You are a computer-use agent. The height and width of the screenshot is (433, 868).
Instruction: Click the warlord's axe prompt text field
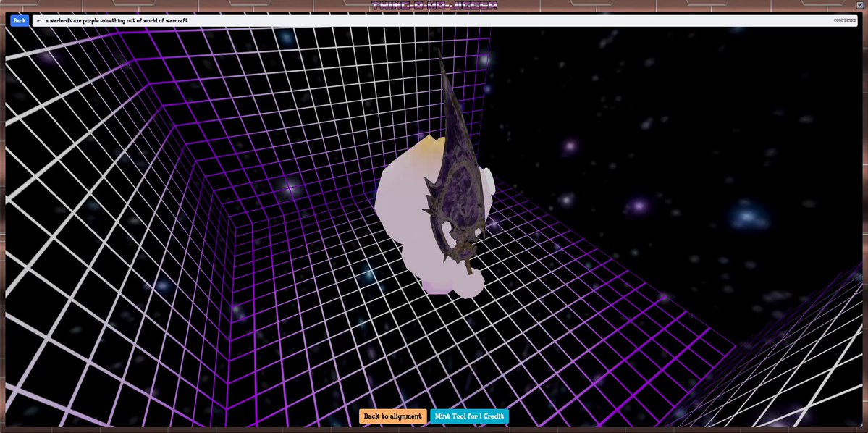(446, 20)
